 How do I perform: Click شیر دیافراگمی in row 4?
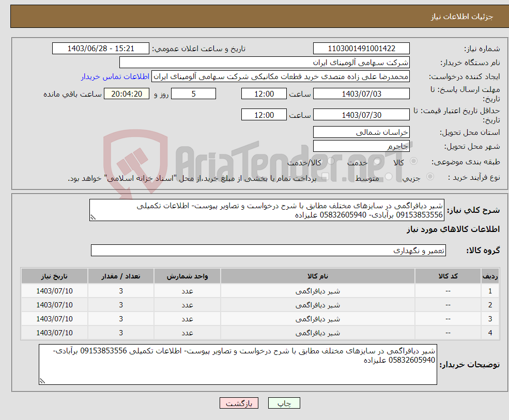(x=318, y=333)
